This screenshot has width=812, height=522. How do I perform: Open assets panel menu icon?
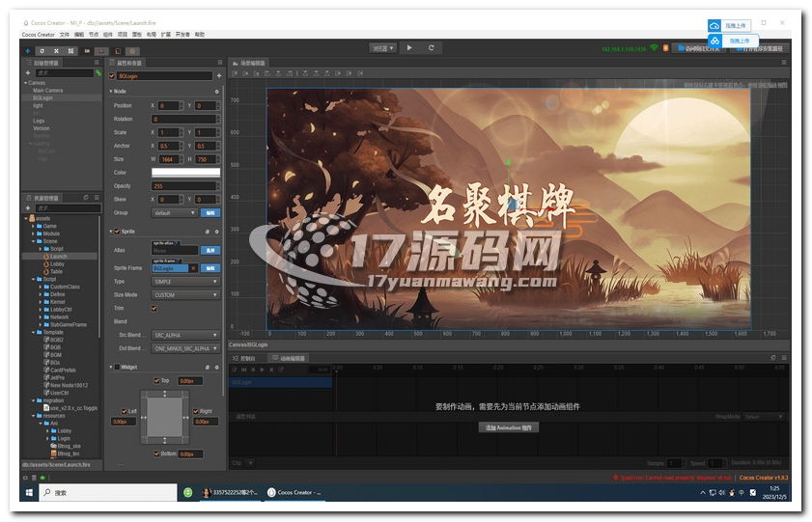(x=97, y=198)
